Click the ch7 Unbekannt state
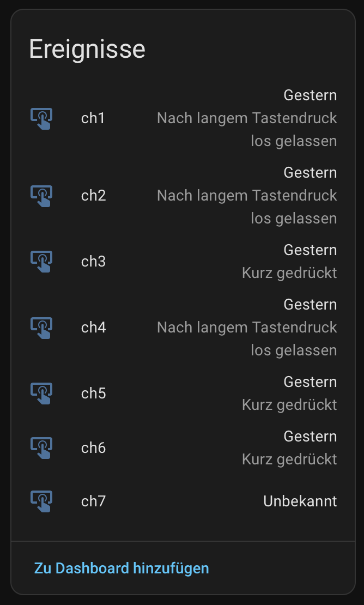Screen dimensions: 364x605 click(x=300, y=501)
